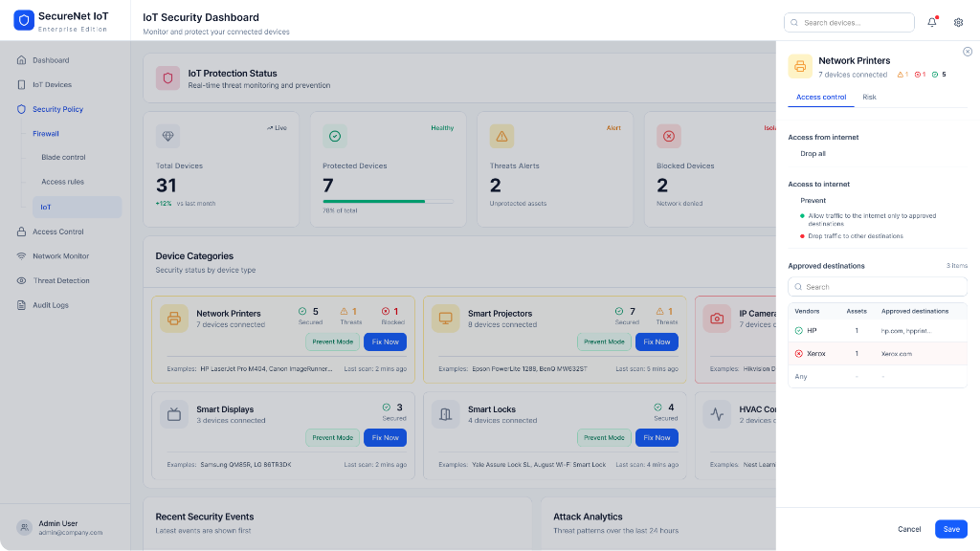Click the IoT Protection Status shield icon
The height and width of the screenshot is (551, 980).
167,78
